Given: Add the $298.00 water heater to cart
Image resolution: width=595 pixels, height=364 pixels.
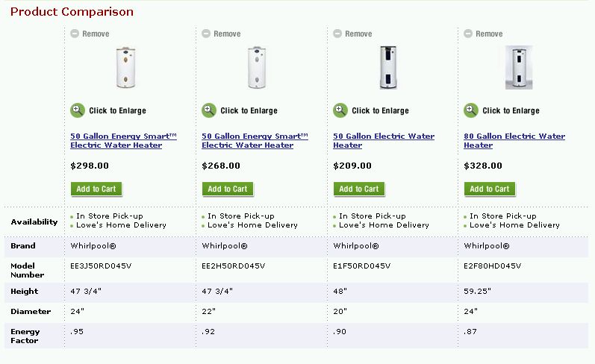Looking at the screenshot, I should pyautogui.click(x=96, y=189).
